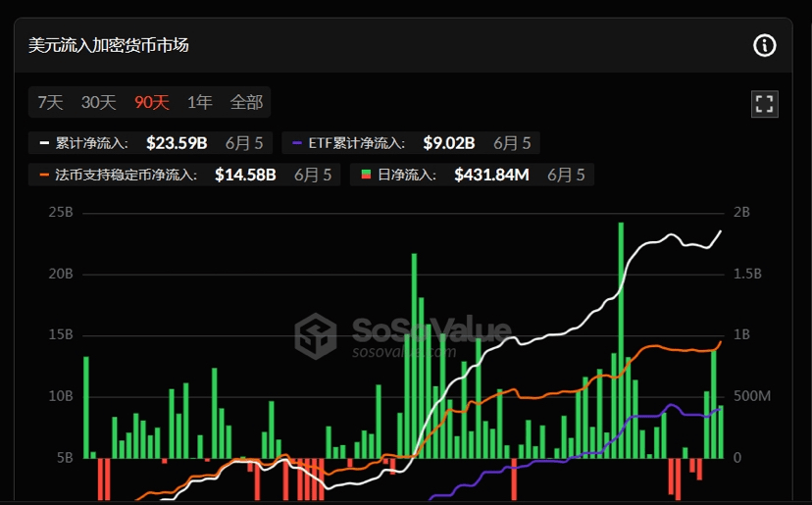Click the 500M right axis label
This screenshot has height=505, width=812.
[x=752, y=397]
